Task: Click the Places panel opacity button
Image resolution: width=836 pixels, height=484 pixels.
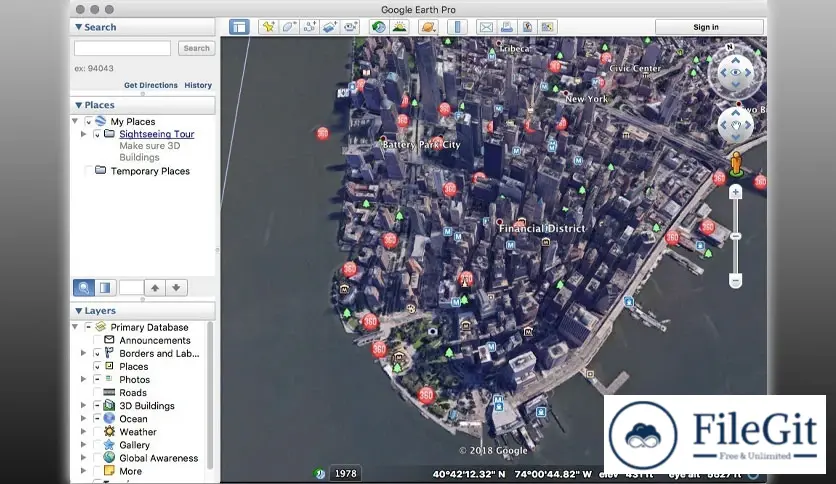Action: pos(105,288)
